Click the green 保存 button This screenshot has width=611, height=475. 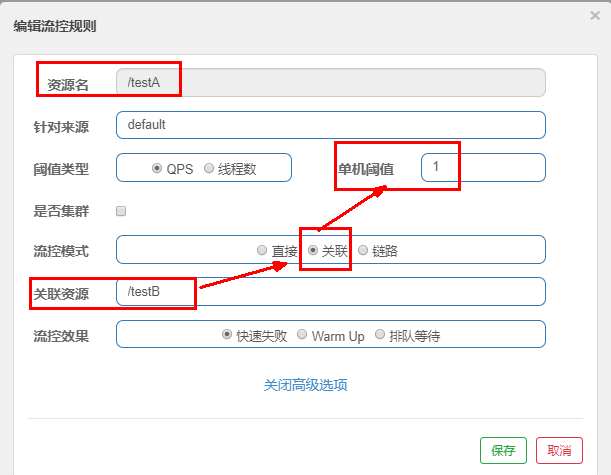tap(503, 450)
